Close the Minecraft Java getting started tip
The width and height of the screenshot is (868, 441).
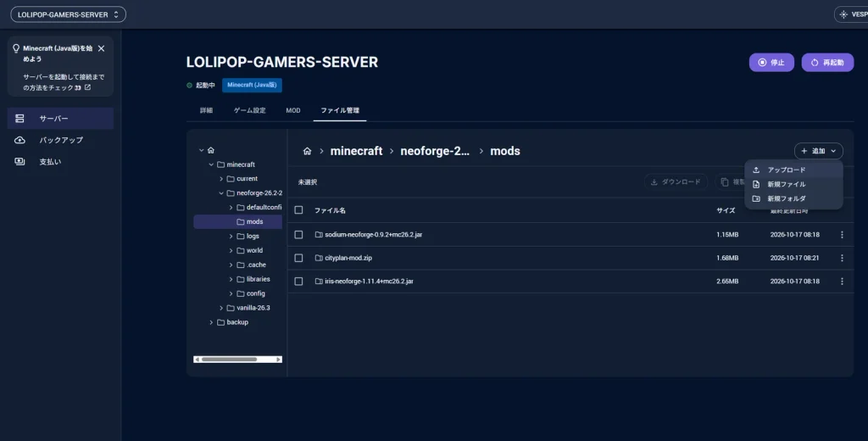tap(102, 48)
